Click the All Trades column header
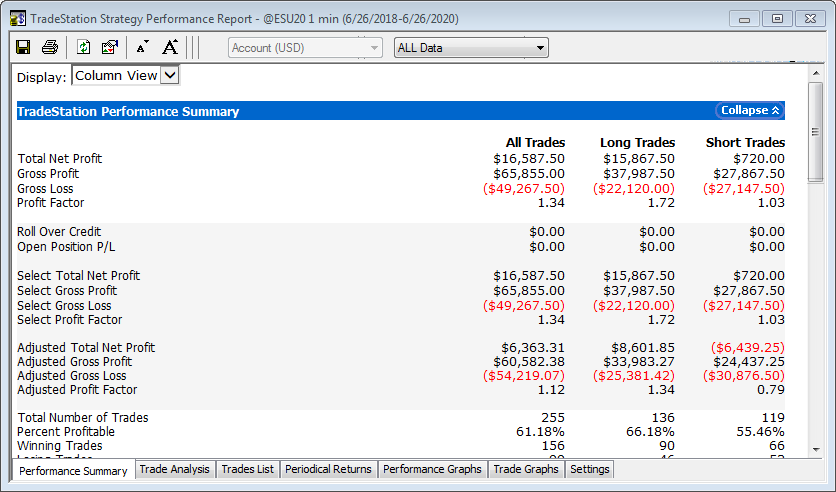Viewport: 836px width, 492px height. (535, 143)
